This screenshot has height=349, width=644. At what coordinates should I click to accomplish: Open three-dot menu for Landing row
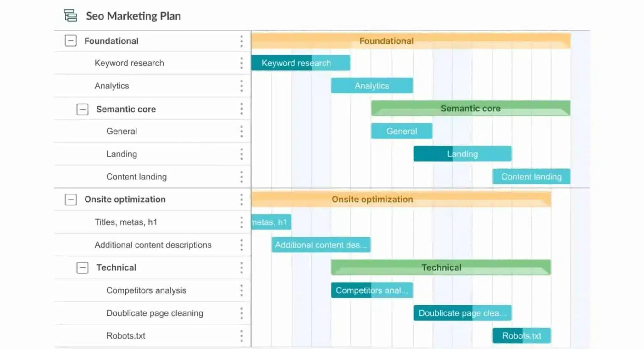pyautogui.click(x=241, y=154)
